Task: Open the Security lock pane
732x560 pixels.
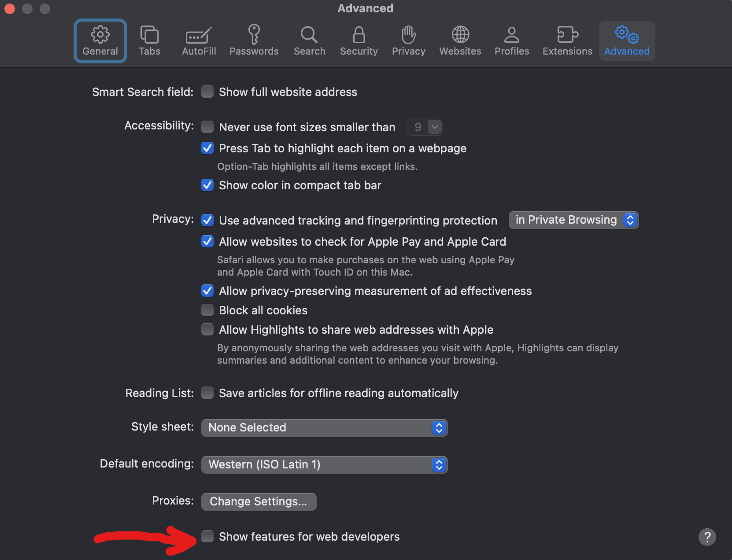Action: [x=359, y=41]
